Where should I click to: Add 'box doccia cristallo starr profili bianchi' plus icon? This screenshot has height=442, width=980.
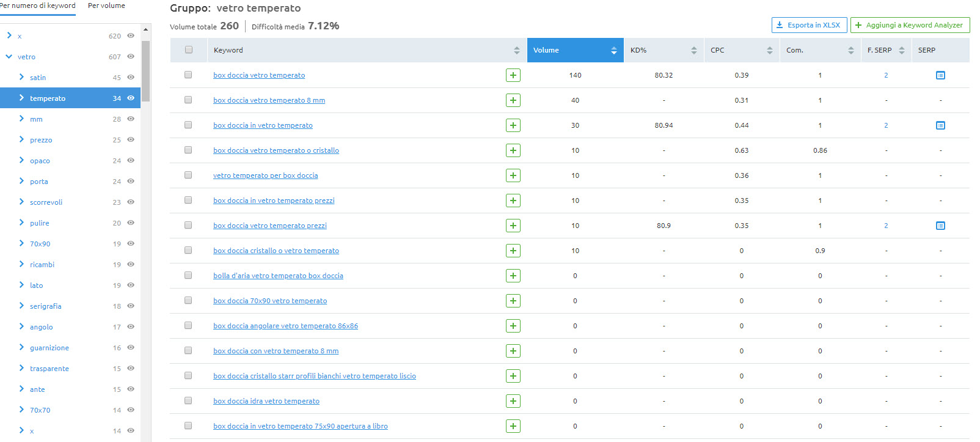[x=513, y=376]
